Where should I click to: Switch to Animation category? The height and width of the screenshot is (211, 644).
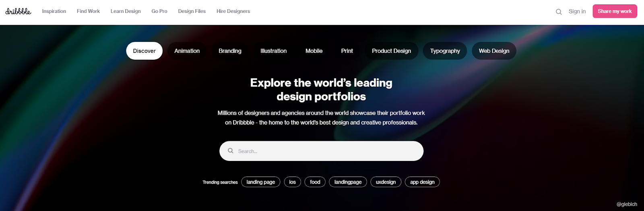(187, 51)
